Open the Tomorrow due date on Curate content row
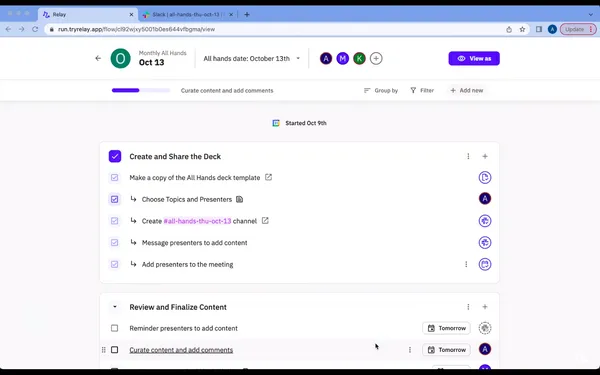 tap(446, 350)
